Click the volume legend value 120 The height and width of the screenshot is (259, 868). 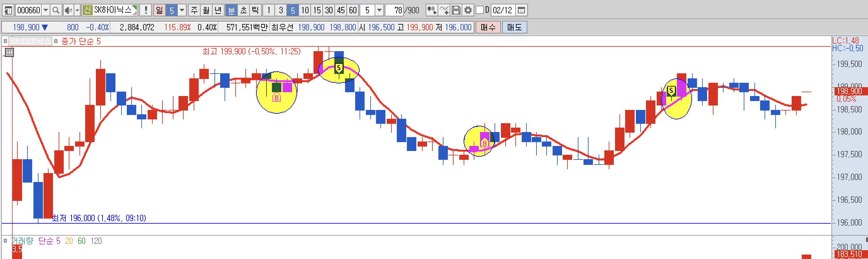[96, 241]
